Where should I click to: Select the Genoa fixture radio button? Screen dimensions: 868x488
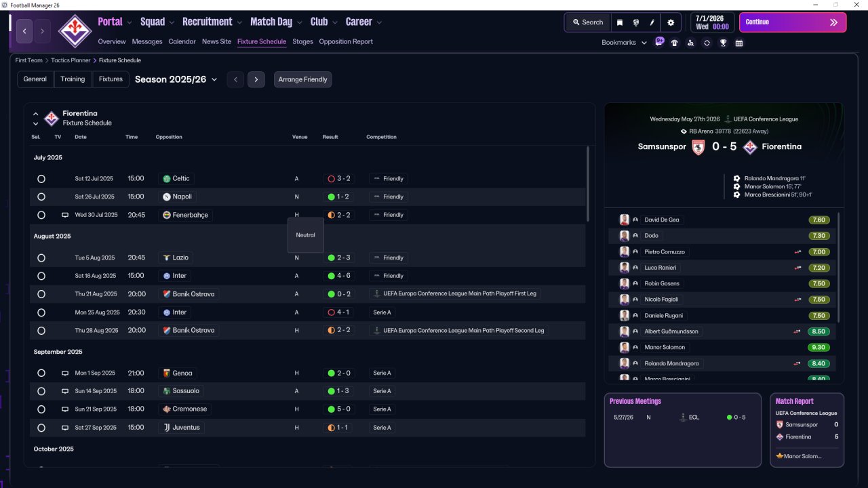[41, 373]
